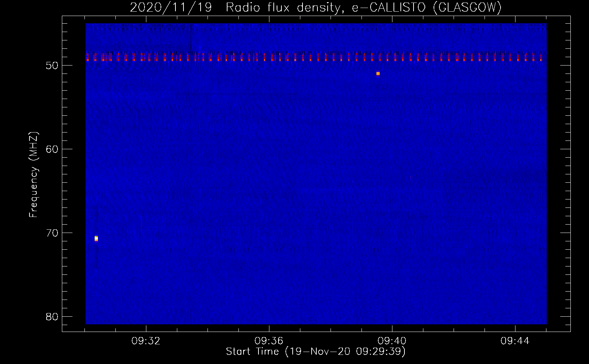The width and height of the screenshot is (589, 364).
Task: Click the plot title reading e-CALLISTO (GLASGOW)
Action: coord(427,7)
